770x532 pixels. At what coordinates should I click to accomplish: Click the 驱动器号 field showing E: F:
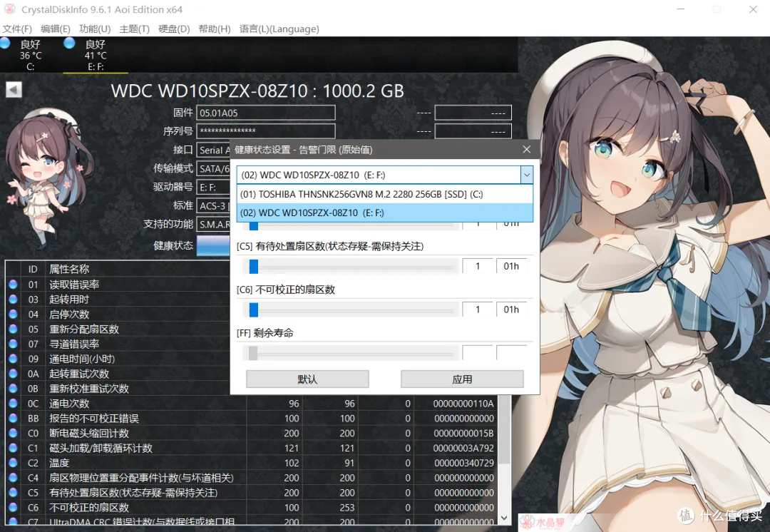click(214, 187)
